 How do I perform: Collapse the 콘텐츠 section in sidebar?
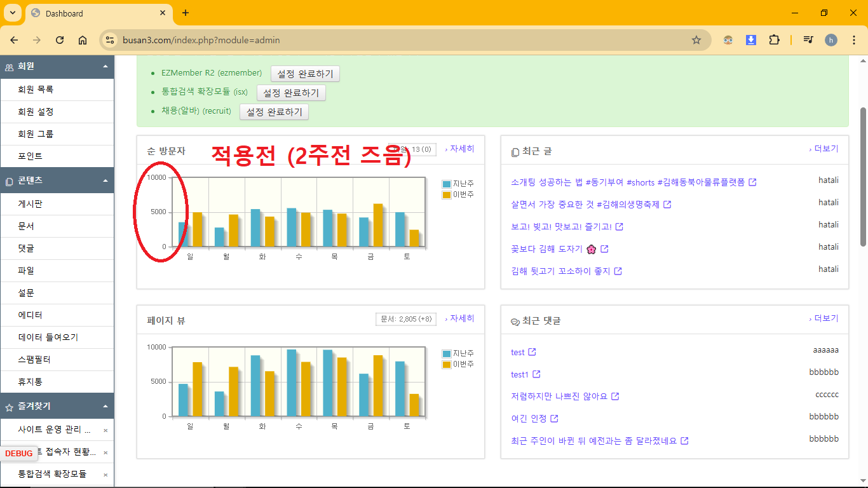[x=107, y=180]
